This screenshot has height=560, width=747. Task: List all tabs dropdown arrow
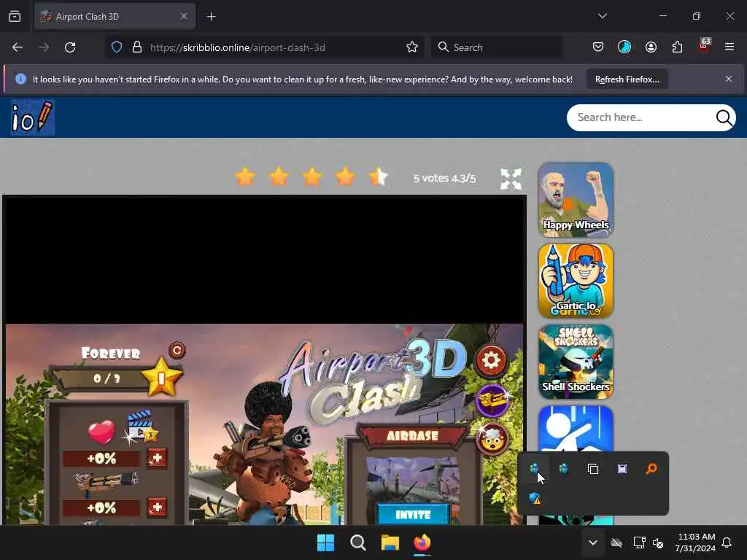[602, 16]
